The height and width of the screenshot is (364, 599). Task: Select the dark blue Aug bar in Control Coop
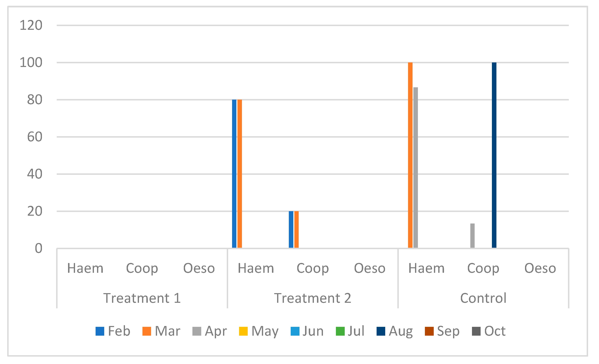point(494,156)
